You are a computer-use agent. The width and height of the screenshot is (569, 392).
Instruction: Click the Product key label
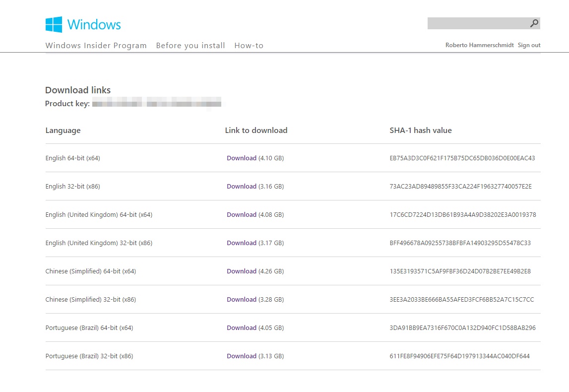67,104
